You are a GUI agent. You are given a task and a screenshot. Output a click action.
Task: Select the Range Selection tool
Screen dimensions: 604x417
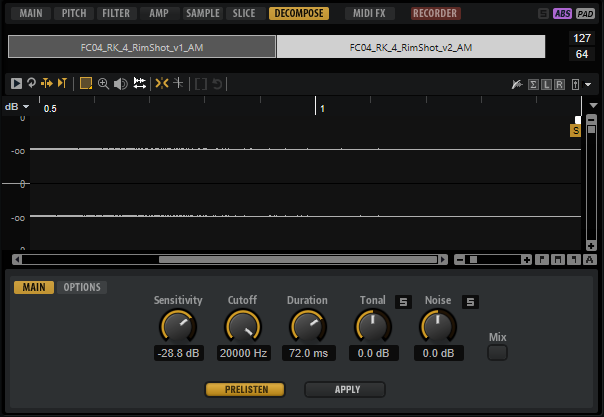click(x=86, y=83)
